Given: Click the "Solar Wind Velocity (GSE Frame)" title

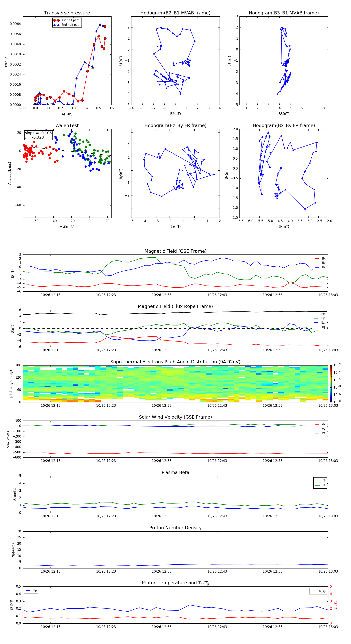Looking at the screenshot, I should 175,417.
